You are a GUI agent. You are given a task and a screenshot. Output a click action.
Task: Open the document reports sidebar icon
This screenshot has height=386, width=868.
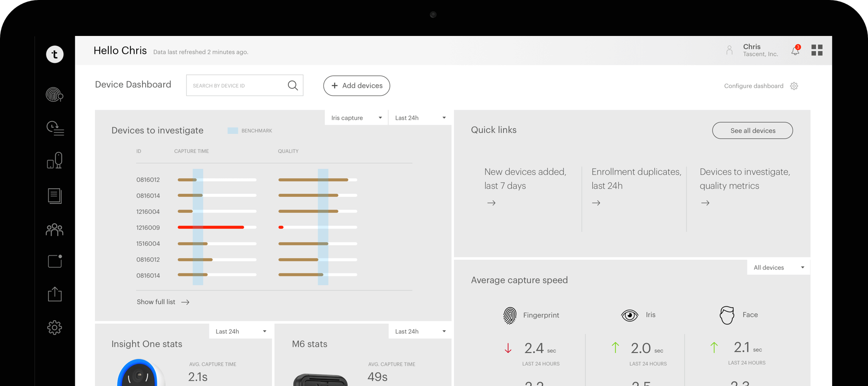55,196
